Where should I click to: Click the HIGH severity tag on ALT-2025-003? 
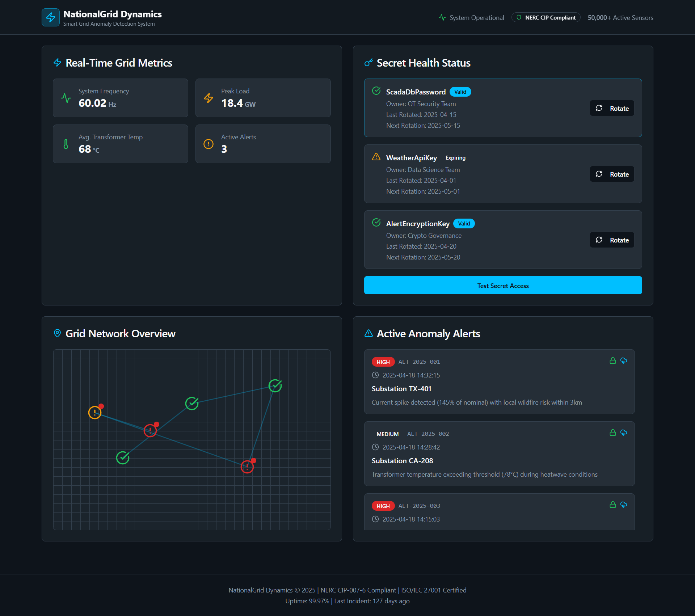click(383, 506)
